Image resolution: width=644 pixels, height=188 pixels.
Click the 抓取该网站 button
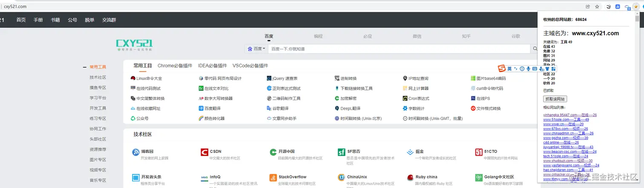coord(555,99)
